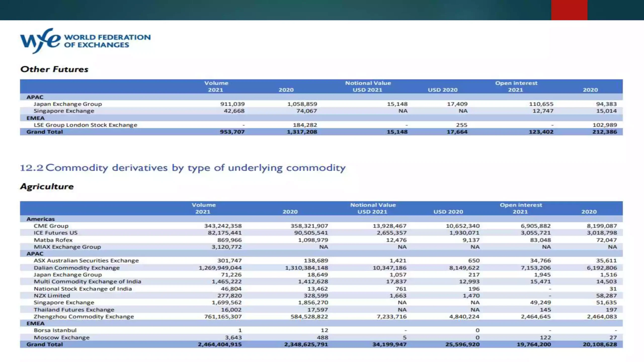644x362 pixels.
Task: Select the 'Other Futures' heading
Action: 54,69
